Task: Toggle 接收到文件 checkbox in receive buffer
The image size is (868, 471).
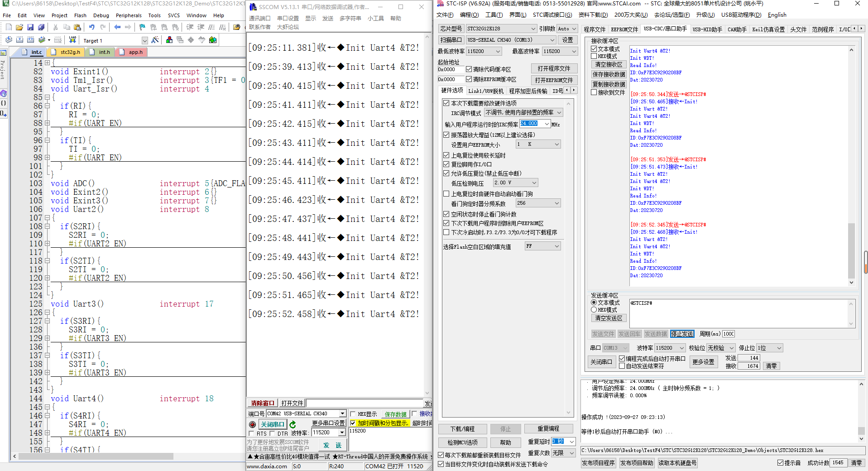Action: (x=594, y=92)
